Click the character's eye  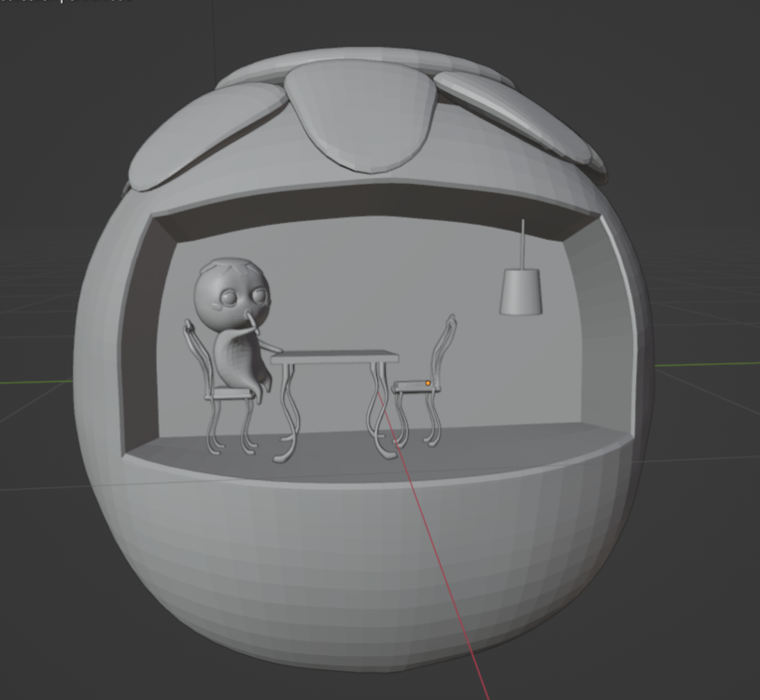228,300
